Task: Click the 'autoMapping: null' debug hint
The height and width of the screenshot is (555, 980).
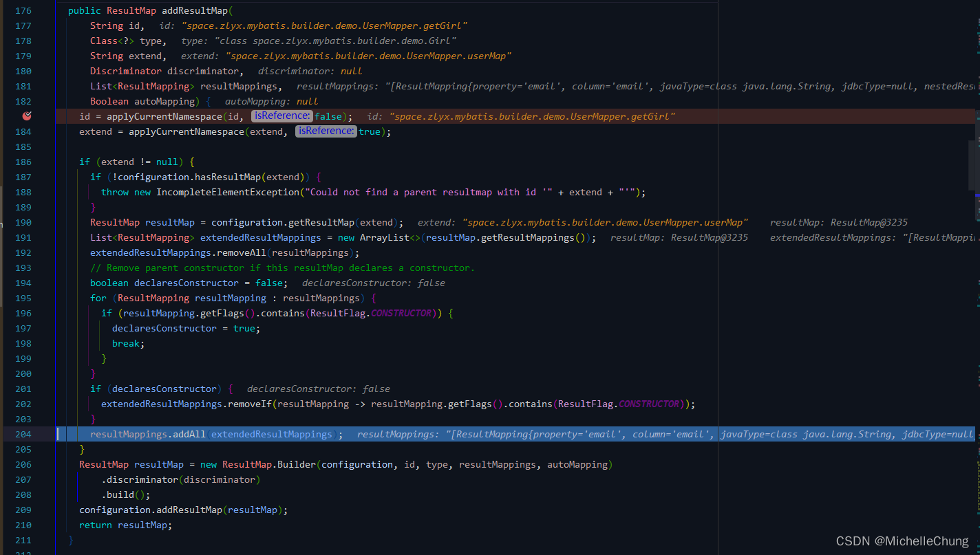Action: [x=272, y=101]
